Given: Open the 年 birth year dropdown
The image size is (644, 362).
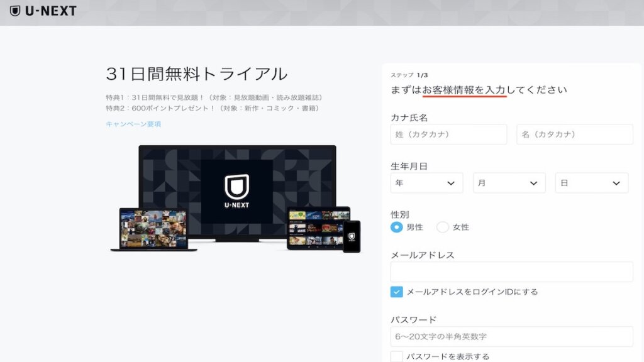Looking at the screenshot, I should (426, 183).
